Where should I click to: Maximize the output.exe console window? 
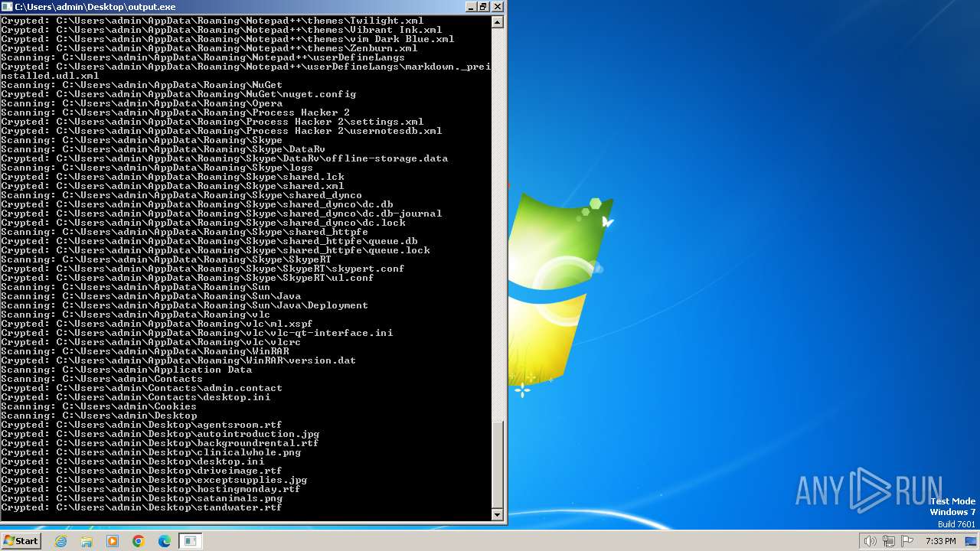tap(483, 7)
